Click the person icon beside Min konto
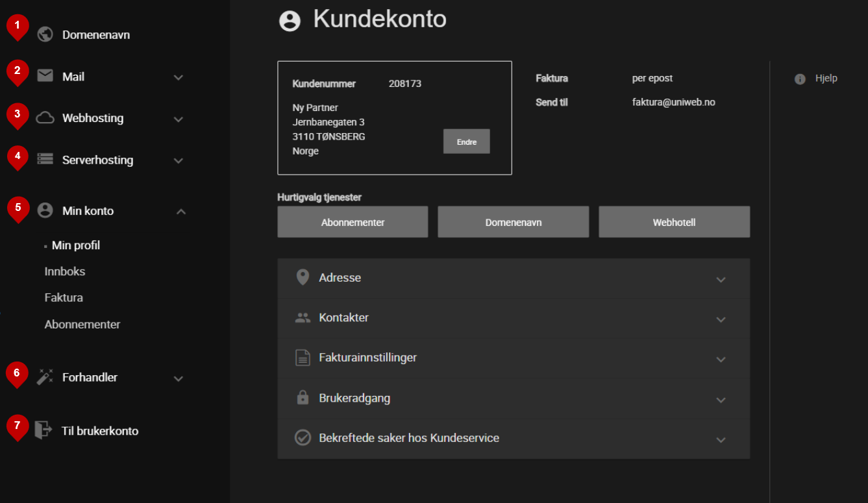The image size is (868, 503). coord(45,210)
